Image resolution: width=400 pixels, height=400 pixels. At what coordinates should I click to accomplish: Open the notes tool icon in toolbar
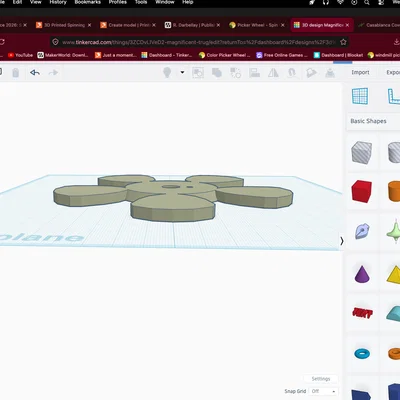click(311, 73)
